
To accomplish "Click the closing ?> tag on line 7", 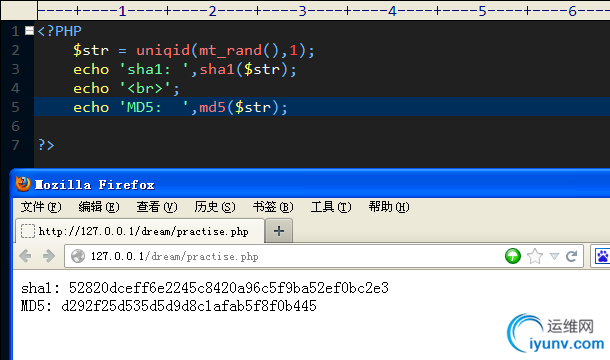I will point(46,145).
